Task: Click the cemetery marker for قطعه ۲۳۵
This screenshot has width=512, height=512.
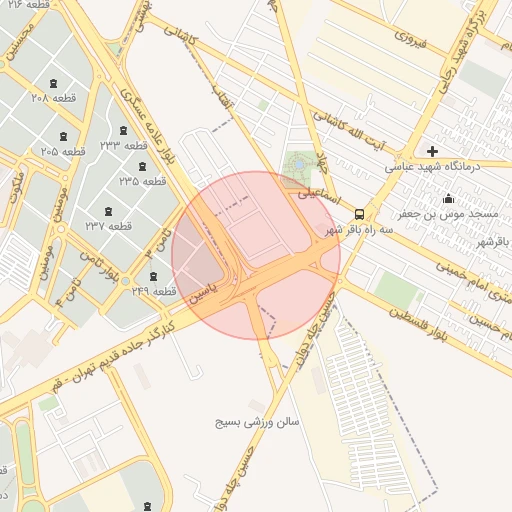Action: tap(142, 166)
